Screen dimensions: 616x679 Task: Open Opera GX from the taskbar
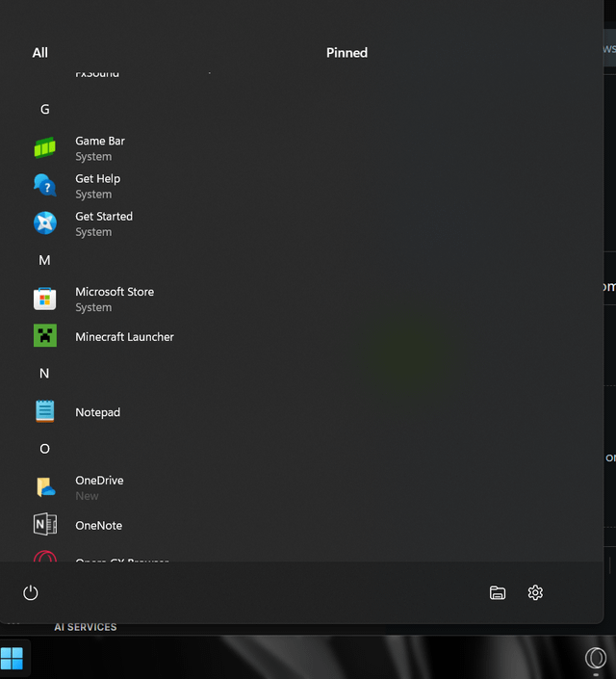pos(596,659)
